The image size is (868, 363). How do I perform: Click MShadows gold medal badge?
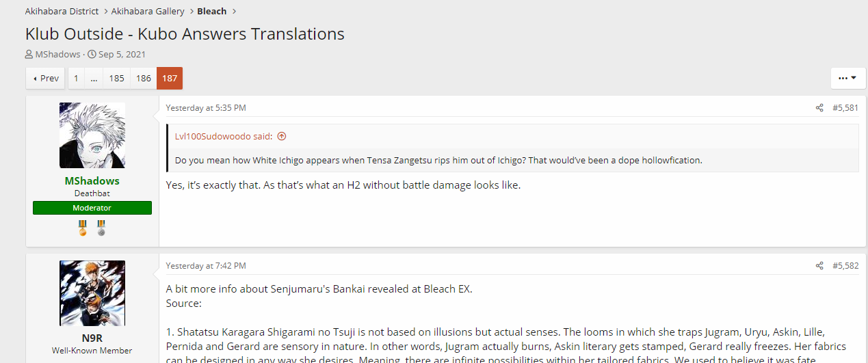pos(83,228)
